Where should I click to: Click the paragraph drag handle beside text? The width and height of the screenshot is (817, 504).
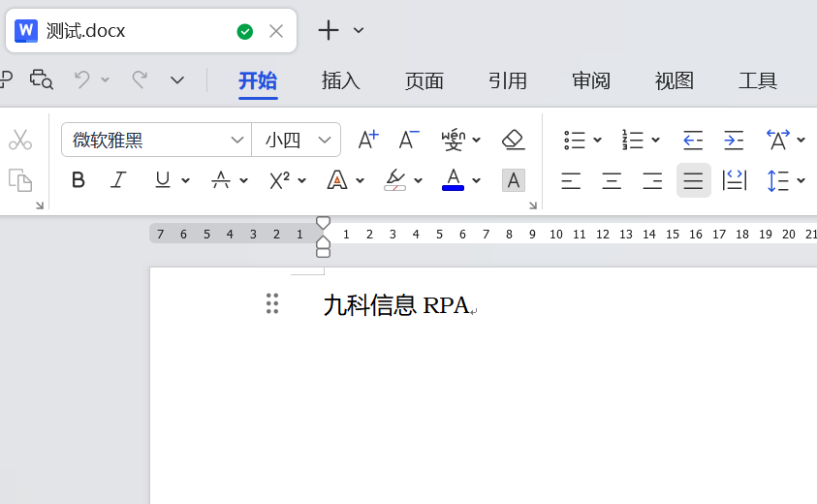pyautogui.click(x=272, y=303)
